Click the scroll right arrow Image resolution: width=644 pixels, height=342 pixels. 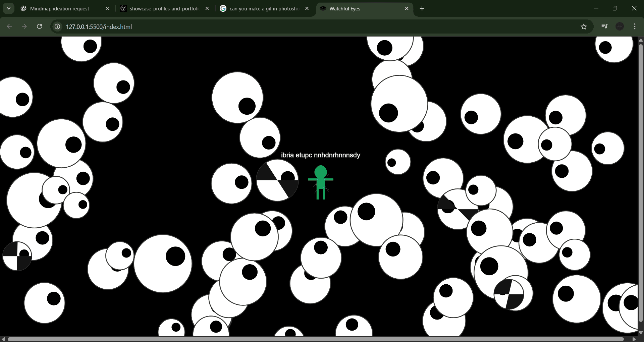634,339
